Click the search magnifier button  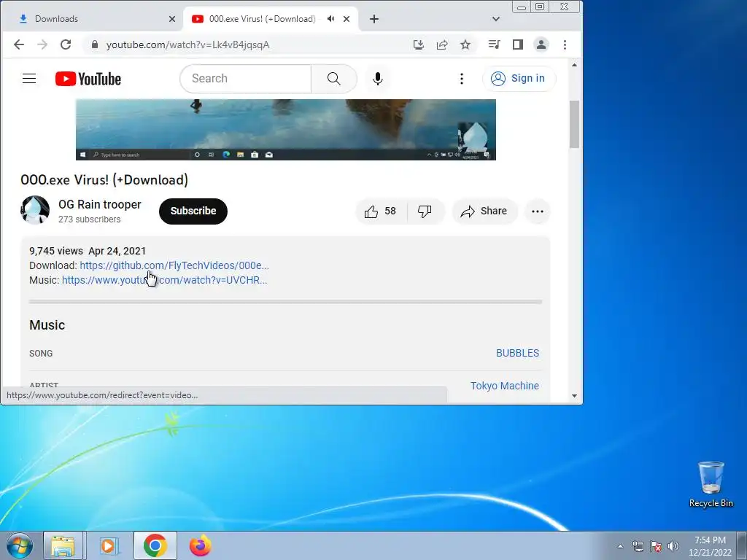[x=334, y=79]
